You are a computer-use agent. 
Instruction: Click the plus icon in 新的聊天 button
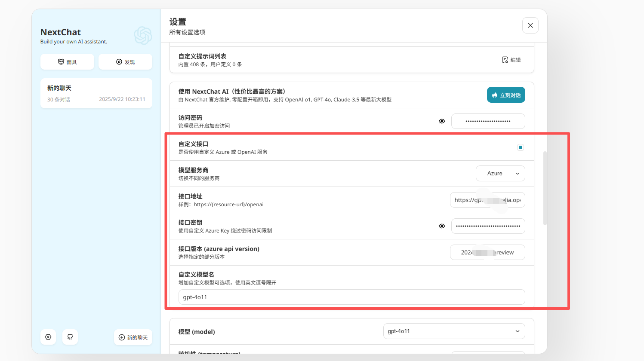[122, 337]
